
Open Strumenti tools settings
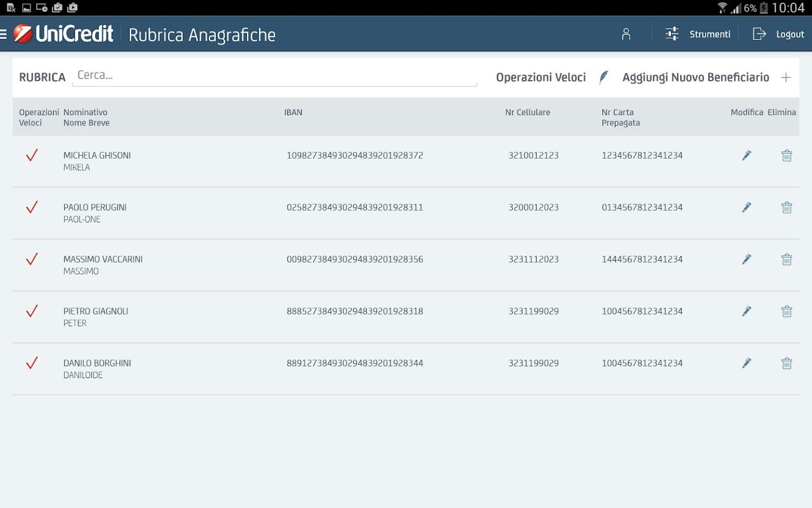[698, 34]
